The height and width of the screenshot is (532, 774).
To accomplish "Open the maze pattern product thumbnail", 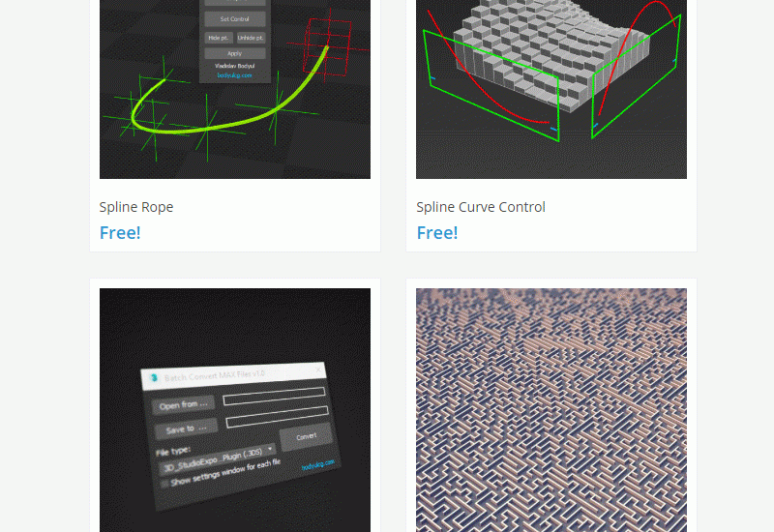I will [x=551, y=410].
